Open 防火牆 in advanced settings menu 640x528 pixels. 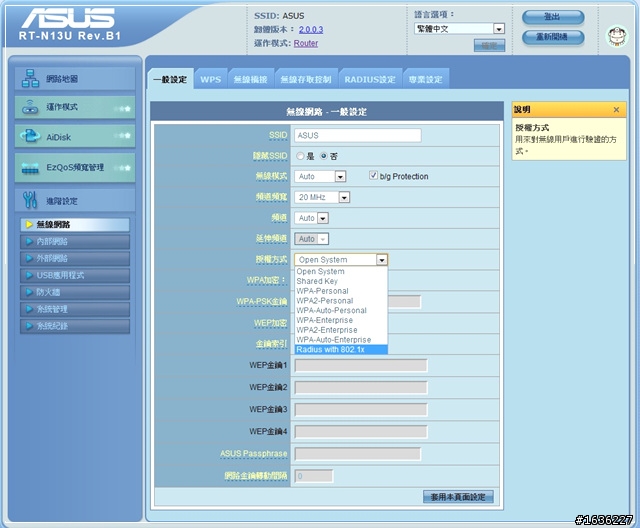tap(75, 292)
